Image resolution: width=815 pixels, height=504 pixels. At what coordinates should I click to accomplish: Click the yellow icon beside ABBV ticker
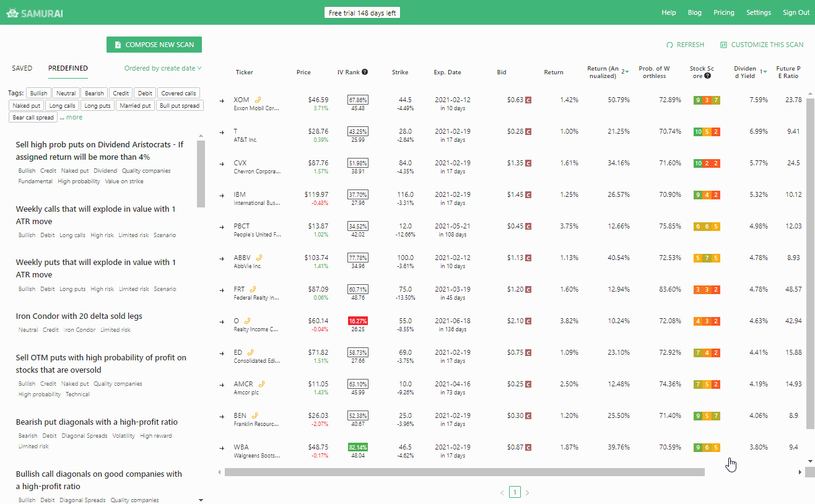coord(260,258)
